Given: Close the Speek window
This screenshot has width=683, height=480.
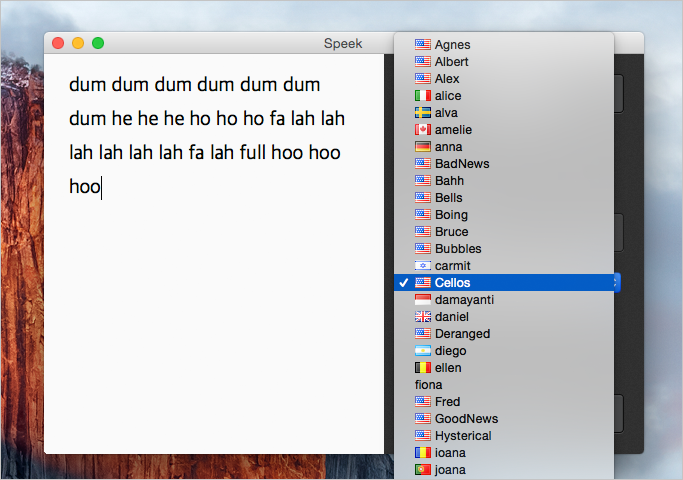Looking at the screenshot, I should (58, 43).
